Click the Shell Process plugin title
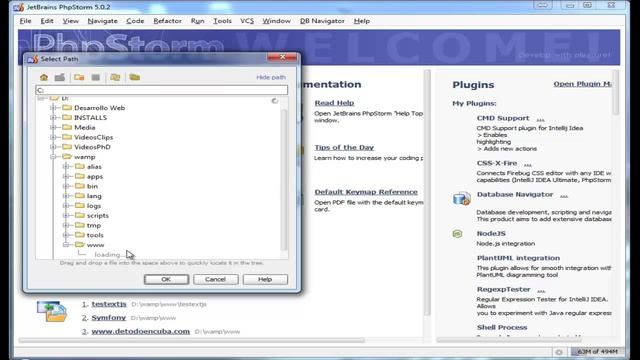This screenshot has height=360, width=640. [x=502, y=327]
